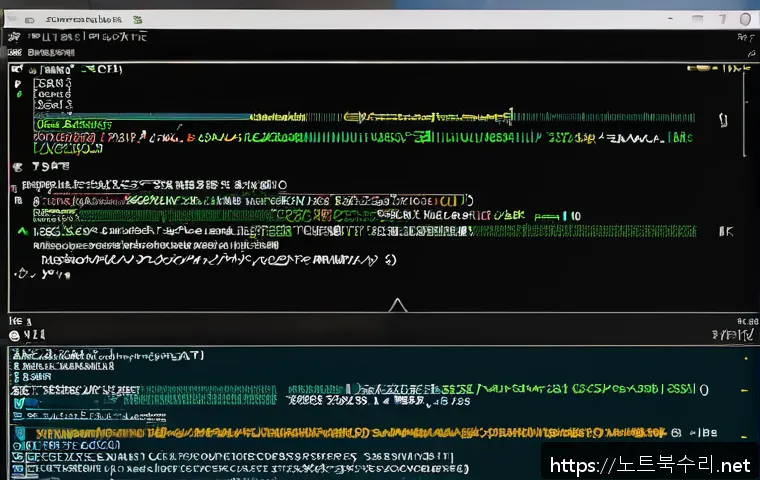Click the star-shaped icon below the title bar
Image resolution: width=760 pixels, height=480 pixels.
14,37
